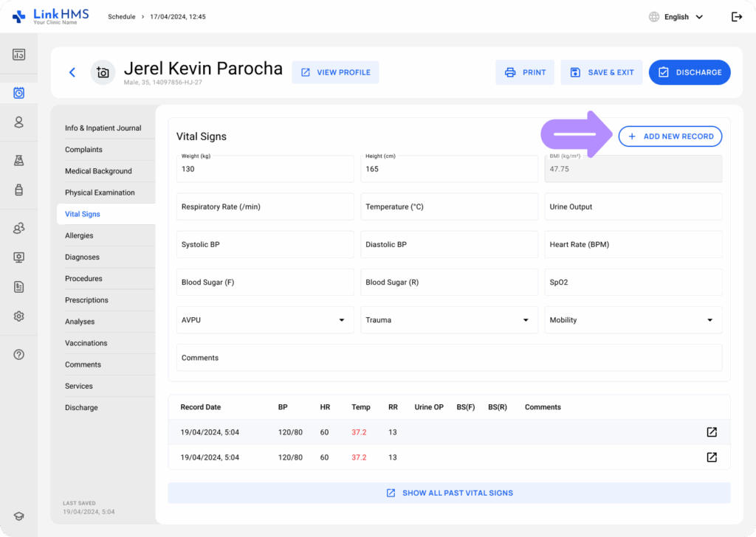Open the Trauma dropdown
Image resolution: width=756 pixels, height=537 pixels.
(450, 320)
